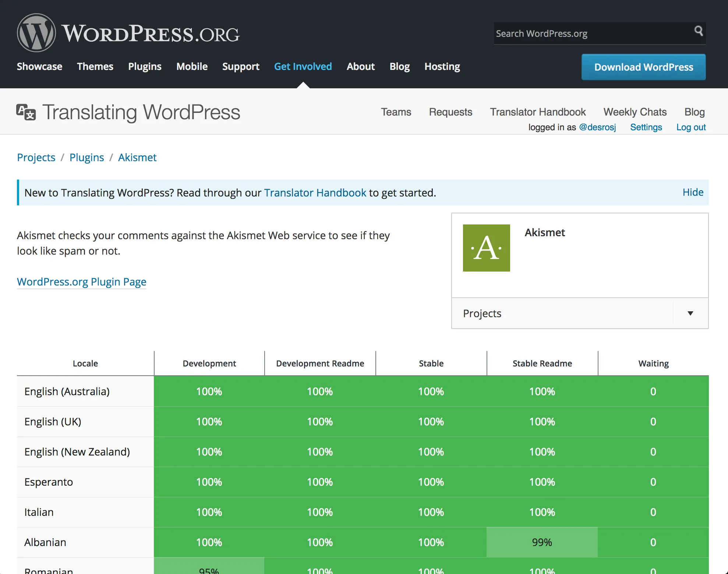Click the Log out link
This screenshot has width=728, height=574.
pos(690,127)
